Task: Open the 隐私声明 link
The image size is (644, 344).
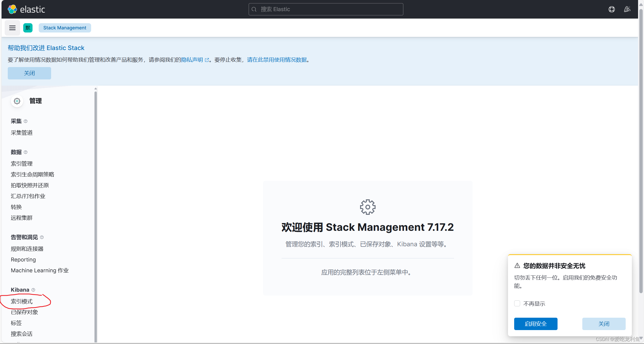Action: pyautogui.click(x=192, y=60)
